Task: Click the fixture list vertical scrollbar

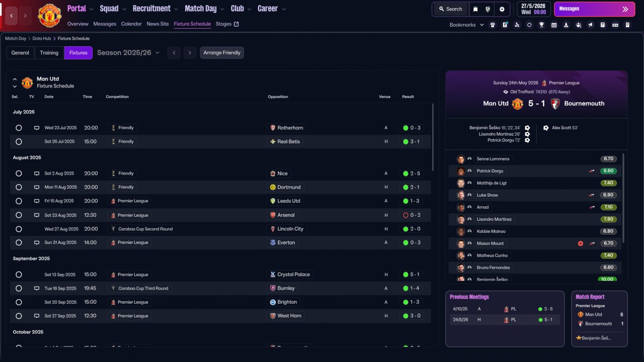Action: 433,137
